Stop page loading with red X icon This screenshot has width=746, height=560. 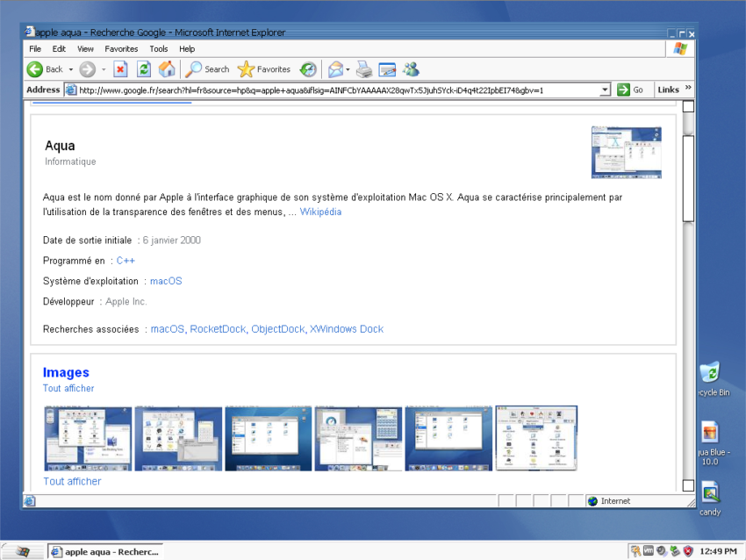[x=120, y=69]
